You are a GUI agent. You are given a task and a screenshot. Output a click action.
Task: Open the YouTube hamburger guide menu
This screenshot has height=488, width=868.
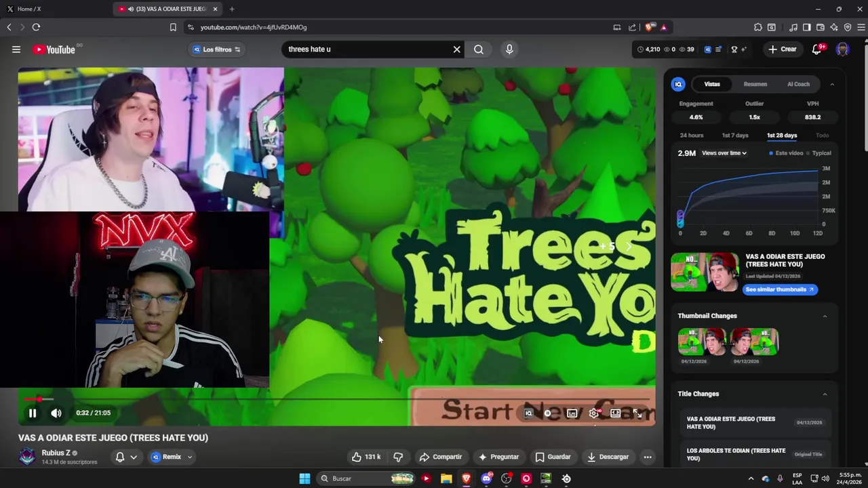16,49
